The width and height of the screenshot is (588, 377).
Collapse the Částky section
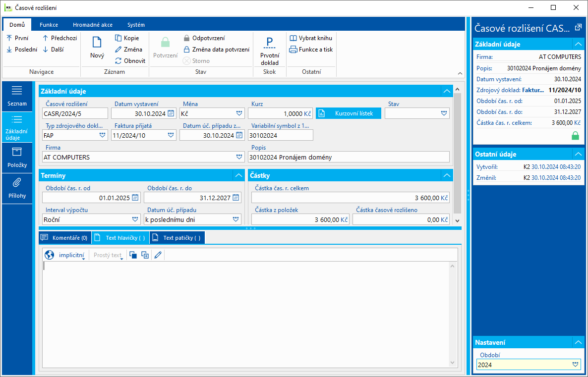click(x=447, y=175)
